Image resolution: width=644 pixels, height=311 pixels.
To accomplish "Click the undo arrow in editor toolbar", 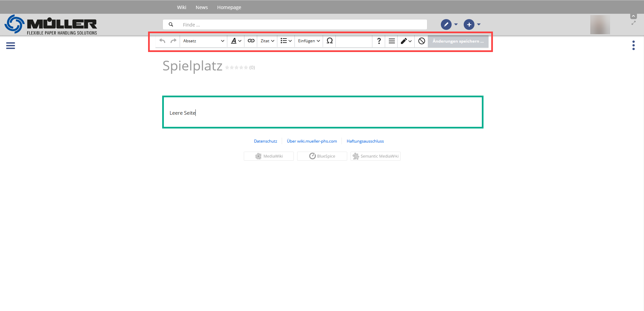I will point(163,41).
